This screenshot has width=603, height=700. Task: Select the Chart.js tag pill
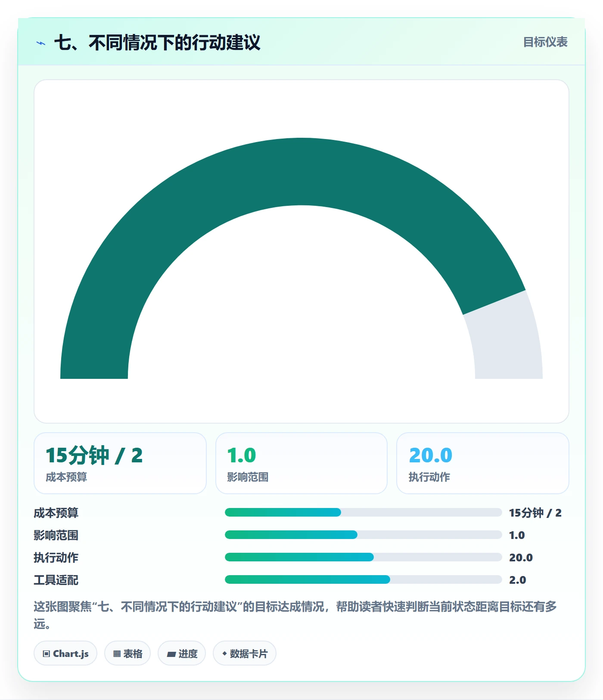coord(65,654)
